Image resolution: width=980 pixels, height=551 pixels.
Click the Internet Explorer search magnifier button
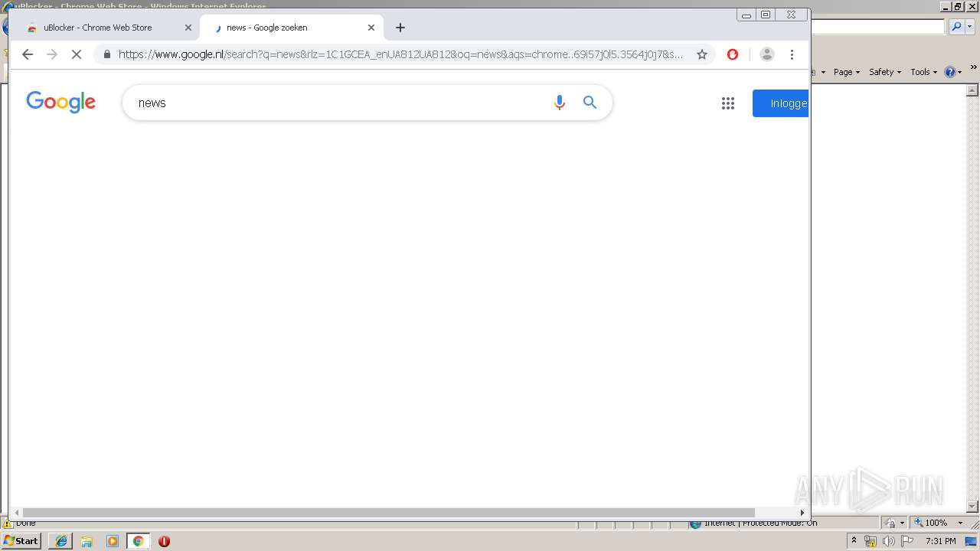click(956, 27)
